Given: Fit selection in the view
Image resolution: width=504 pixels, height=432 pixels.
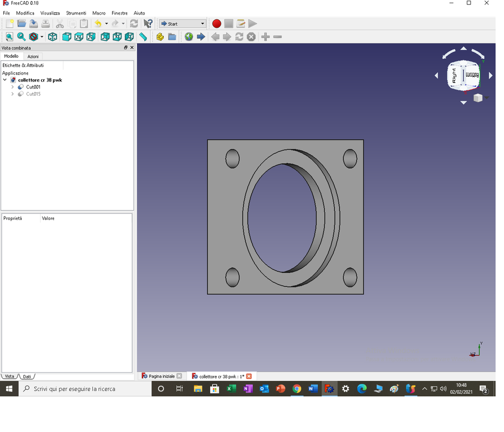Looking at the screenshot, I should pyautogui.click(x=21, y=37).
